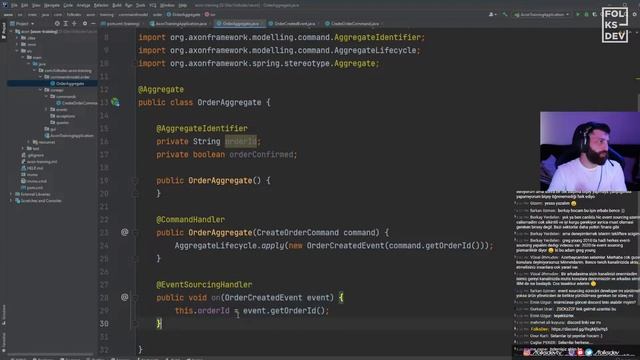This screenshot has width=640, height=360.
Task: Select OrderAggregate in the project tree
Action: pyautogui.click(x=69, y=84)
